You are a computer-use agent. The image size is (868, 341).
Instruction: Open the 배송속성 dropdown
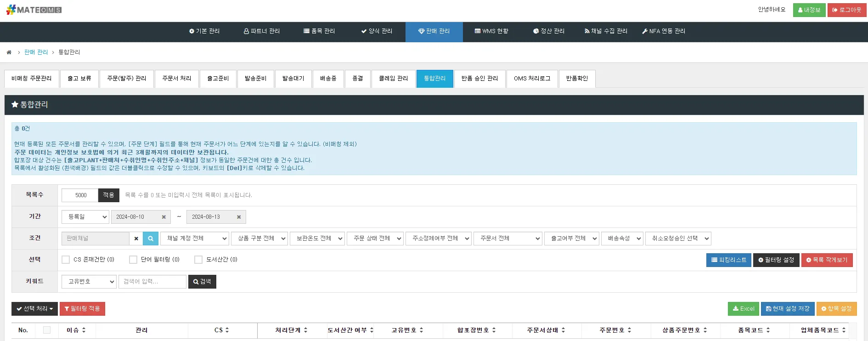622,239
